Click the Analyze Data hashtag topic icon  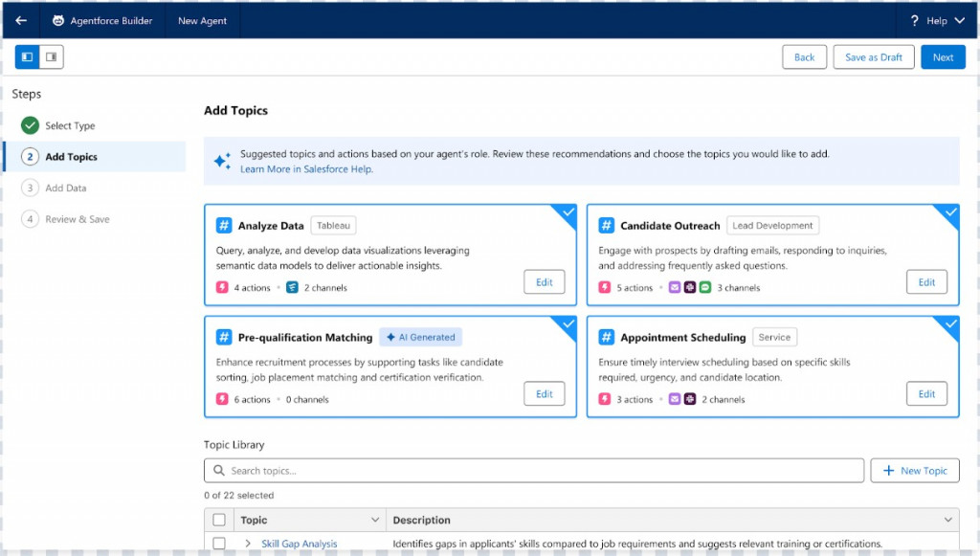pyautogui.click(x=224, y=226)
